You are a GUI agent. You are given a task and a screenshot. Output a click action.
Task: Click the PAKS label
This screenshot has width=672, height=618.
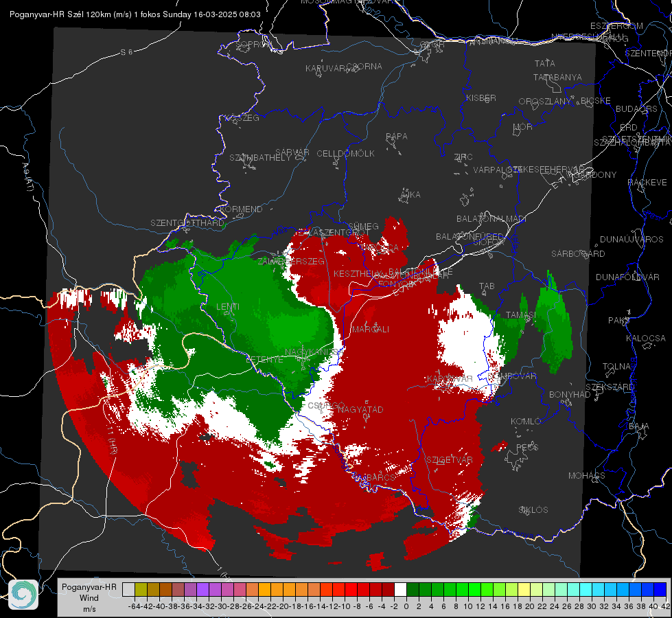[619, 321]
